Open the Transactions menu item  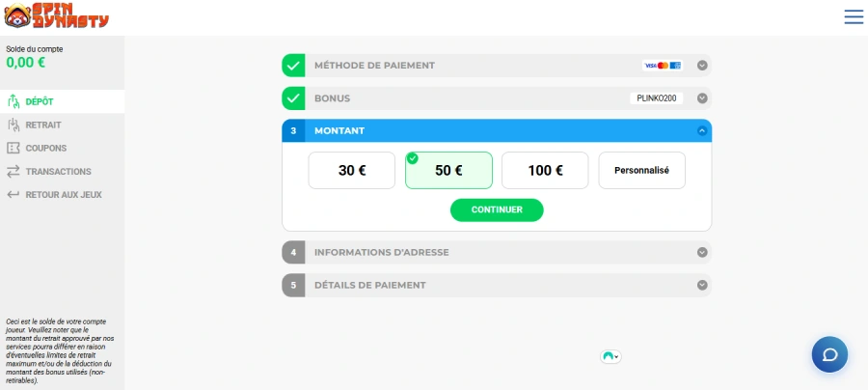tap(59, 171)
